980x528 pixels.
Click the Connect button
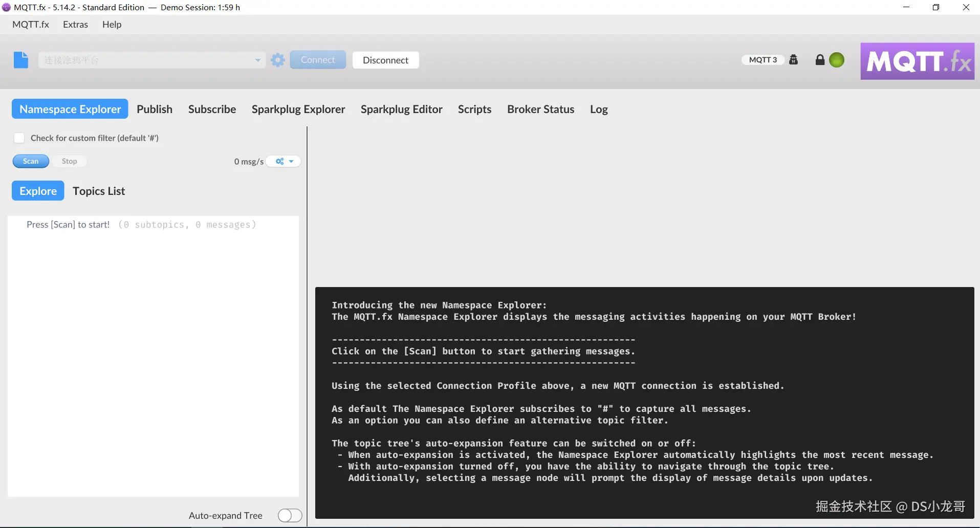[x=318, y=60]
